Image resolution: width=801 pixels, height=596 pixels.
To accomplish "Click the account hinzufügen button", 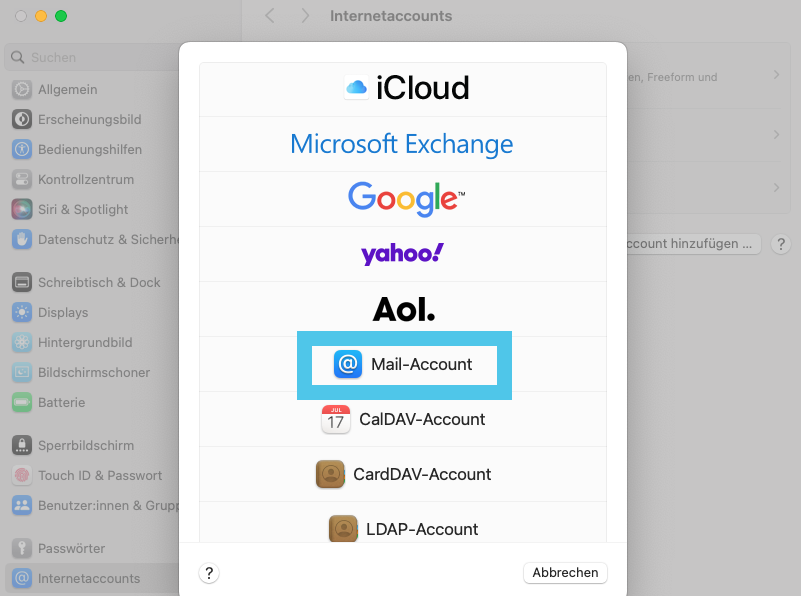I will (693, 244).
